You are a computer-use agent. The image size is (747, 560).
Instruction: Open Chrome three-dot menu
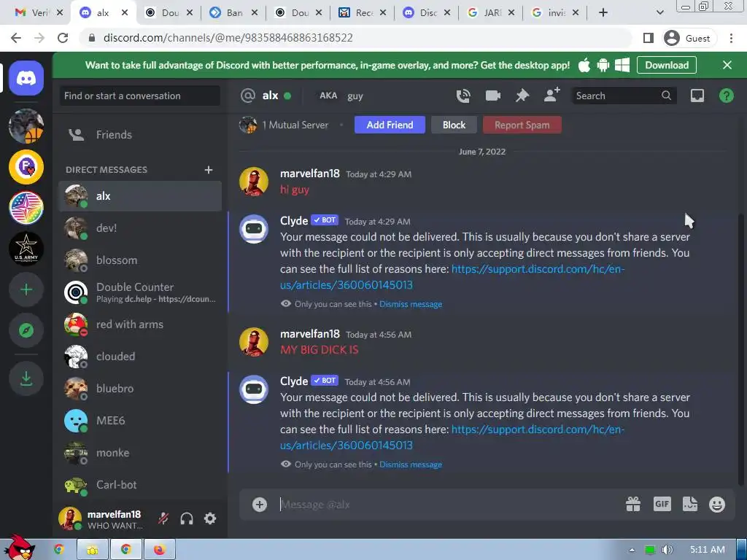(731, 38)
